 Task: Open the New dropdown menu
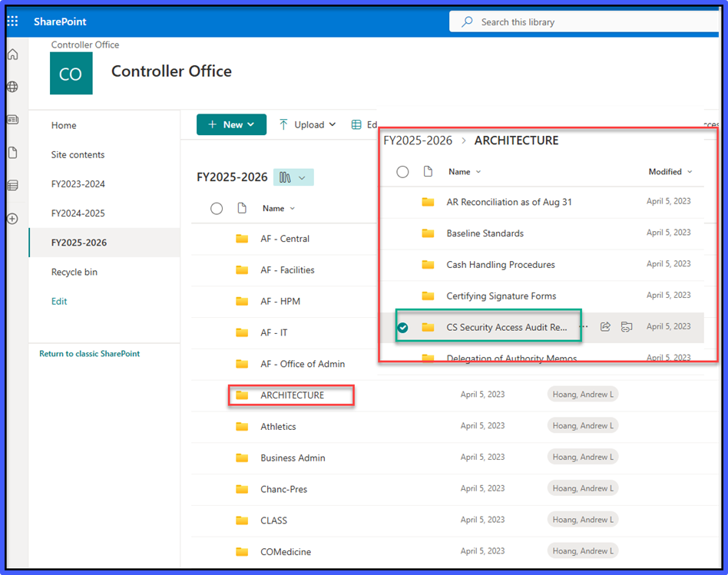click(231, 124)
